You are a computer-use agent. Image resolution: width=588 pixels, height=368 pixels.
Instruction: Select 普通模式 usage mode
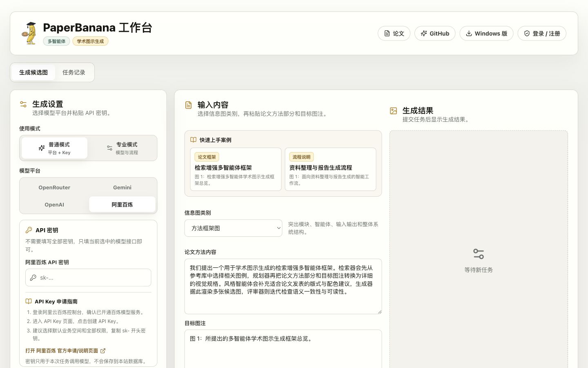pos(55,148)
